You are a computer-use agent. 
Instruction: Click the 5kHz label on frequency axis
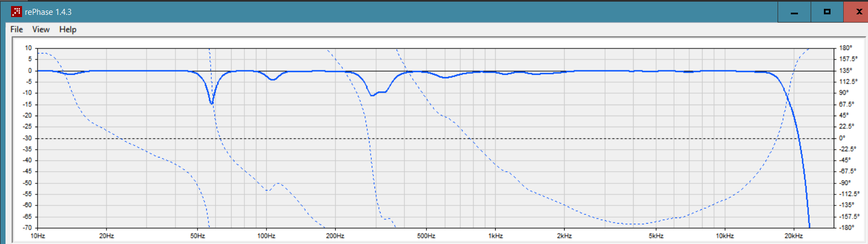click(656, 236)
